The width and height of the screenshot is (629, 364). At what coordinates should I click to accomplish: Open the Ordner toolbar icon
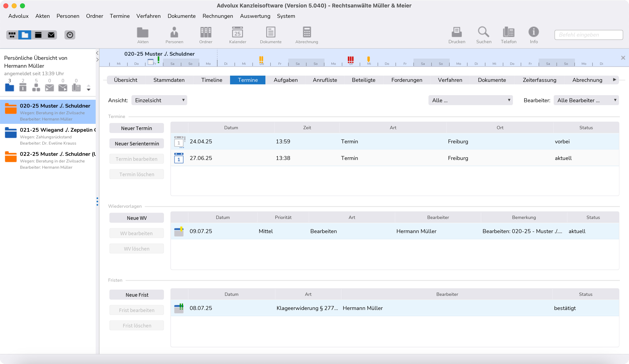(206, 35)
